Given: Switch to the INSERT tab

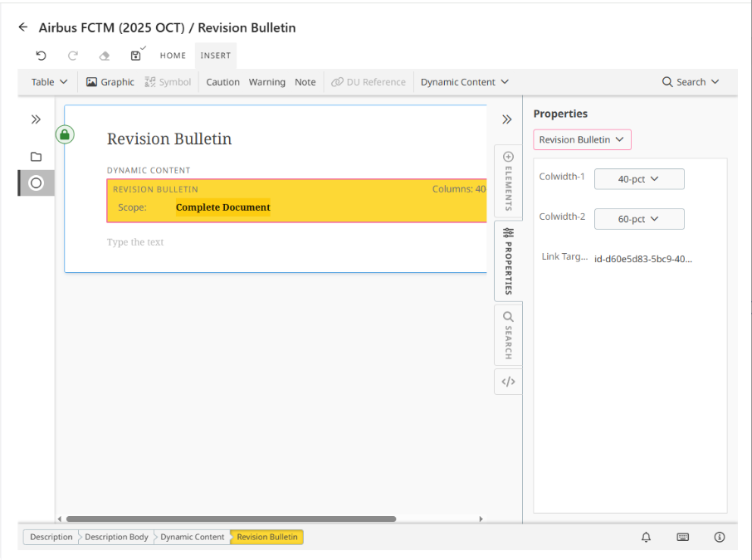Looking at the screenshot, I should click(x=215, y=56).
